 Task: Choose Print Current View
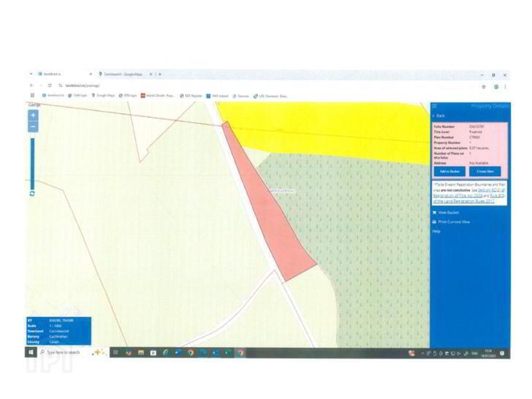(454, 222)
